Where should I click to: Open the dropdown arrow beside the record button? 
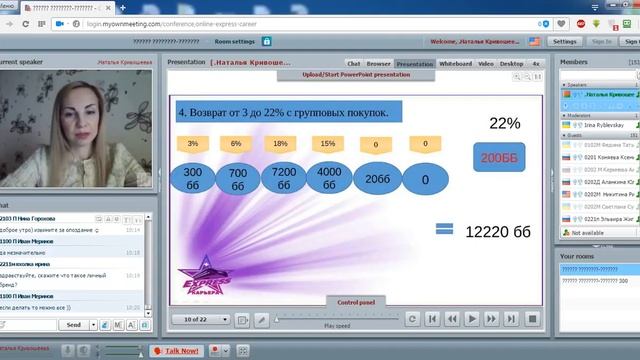[225, 351]
